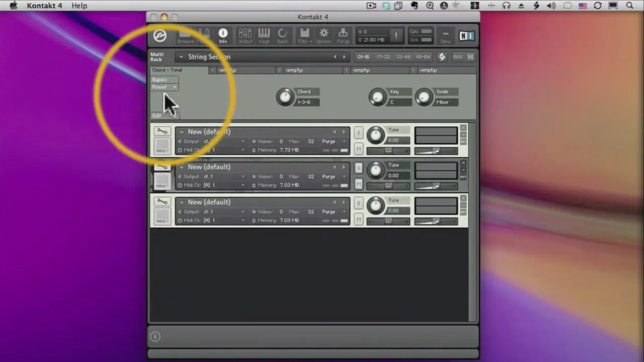Viewport: 644px width, 362px height.
Task: Click the Key value field C
Action: pyautogui.click(x=399, y=102)
